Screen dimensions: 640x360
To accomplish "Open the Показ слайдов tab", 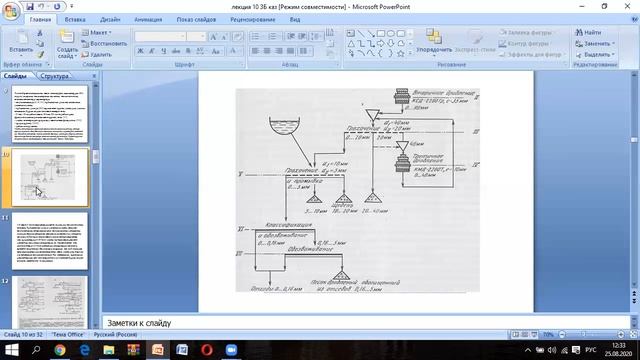I will tap(196, 20).
